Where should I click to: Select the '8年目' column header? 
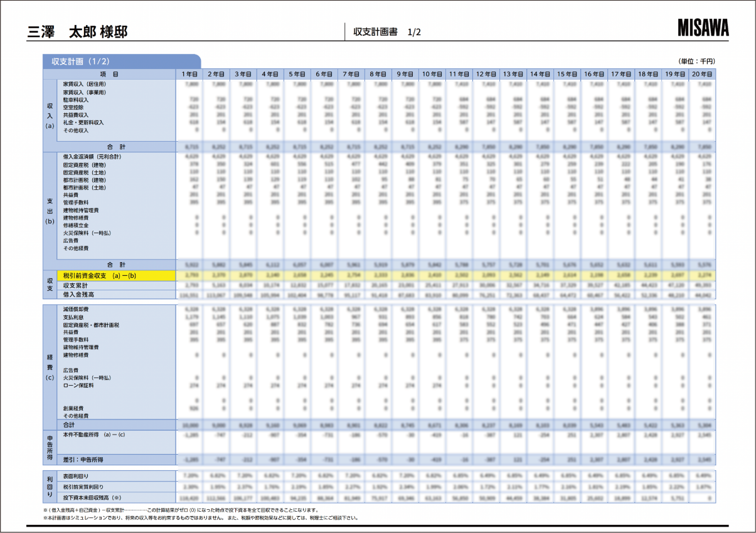(378, 74)
